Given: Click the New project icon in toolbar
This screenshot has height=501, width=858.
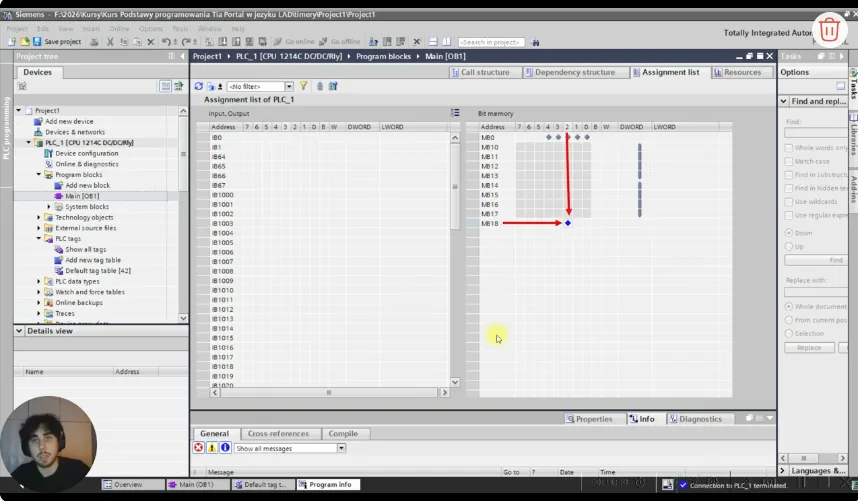Looking at the screenshot, I should pyautogui.click(x=12, y=42).
